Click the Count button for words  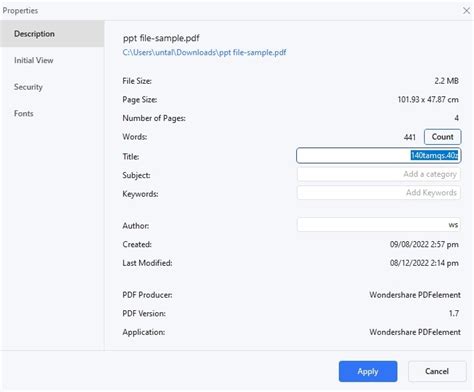click(443, 137)
